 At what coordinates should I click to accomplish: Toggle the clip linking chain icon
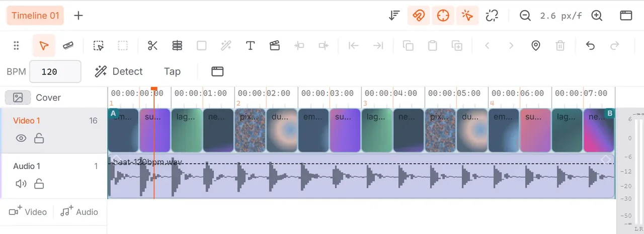coord(492,16)
